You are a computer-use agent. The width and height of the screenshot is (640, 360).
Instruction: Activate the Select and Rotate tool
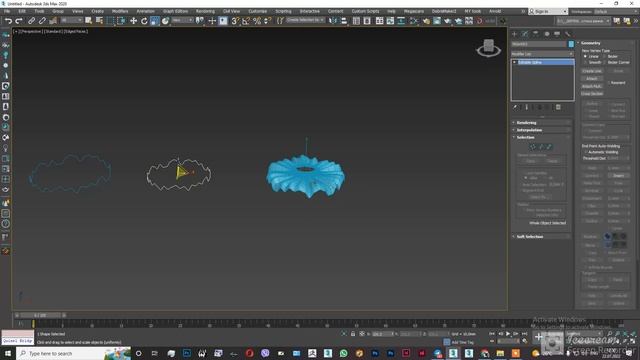pyautogui.click(x=144, y=21)
